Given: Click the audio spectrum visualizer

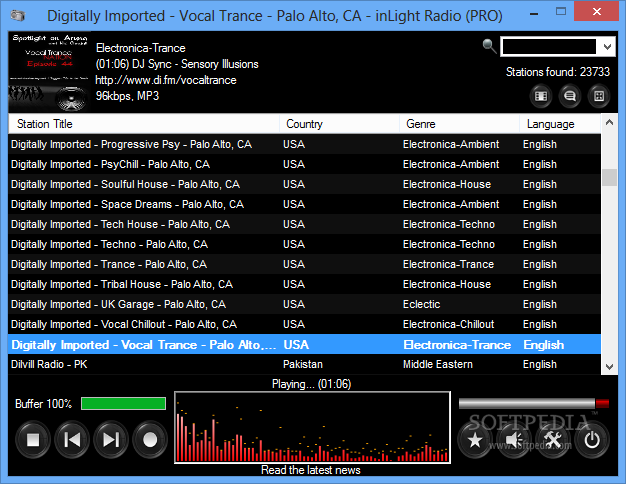Looking at the screenshot, I should [x=313, y=427].
